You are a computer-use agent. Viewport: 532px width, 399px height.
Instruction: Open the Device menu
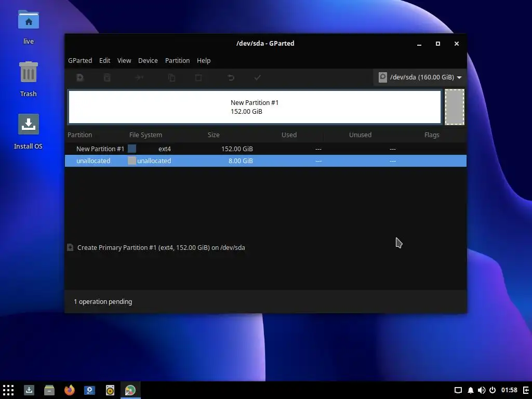point(148,60)
